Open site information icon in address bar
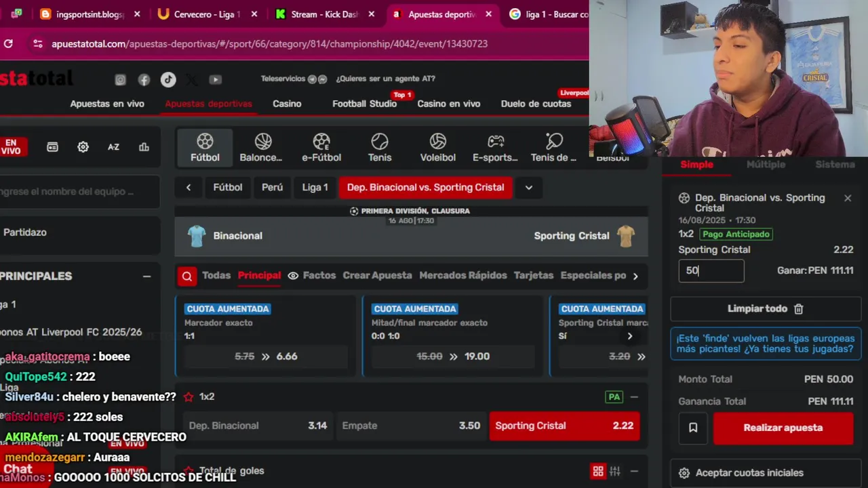The image size is (868, 488). click(x=37, y=43)
